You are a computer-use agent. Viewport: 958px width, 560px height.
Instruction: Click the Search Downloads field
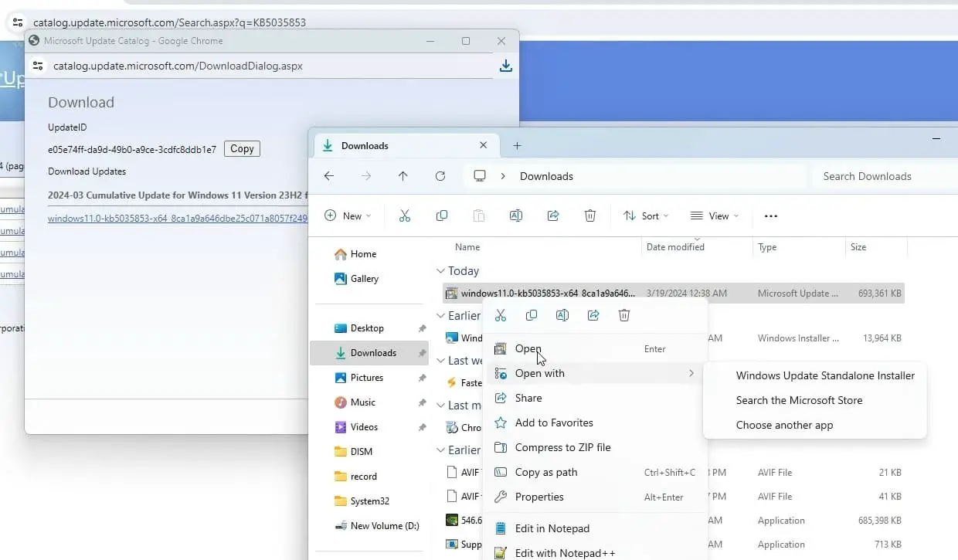pyautogui.click(x=881, y=176)
